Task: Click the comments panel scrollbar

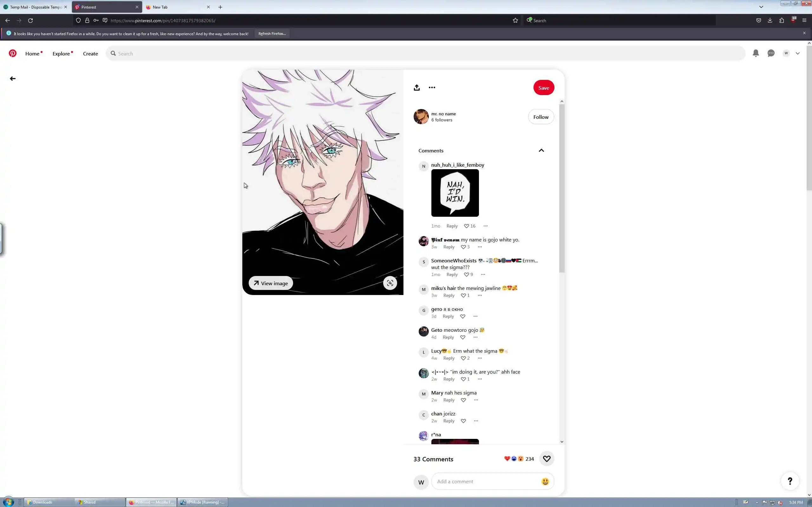Action: coord(562,188)
